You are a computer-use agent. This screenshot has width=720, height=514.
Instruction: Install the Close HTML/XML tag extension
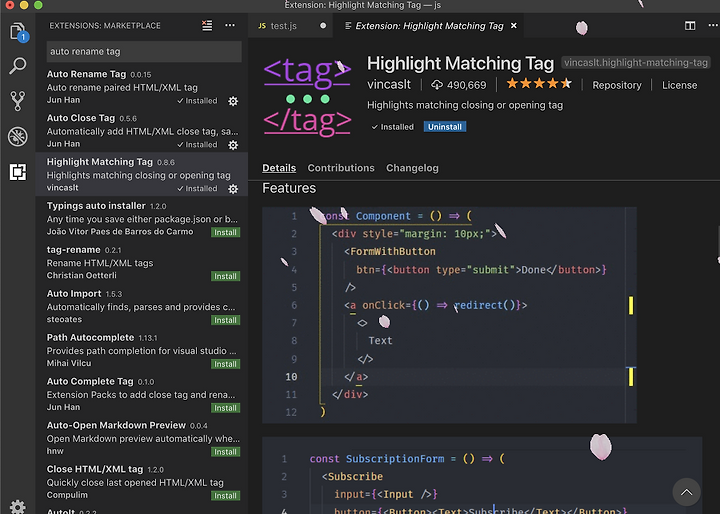(225, 496)
